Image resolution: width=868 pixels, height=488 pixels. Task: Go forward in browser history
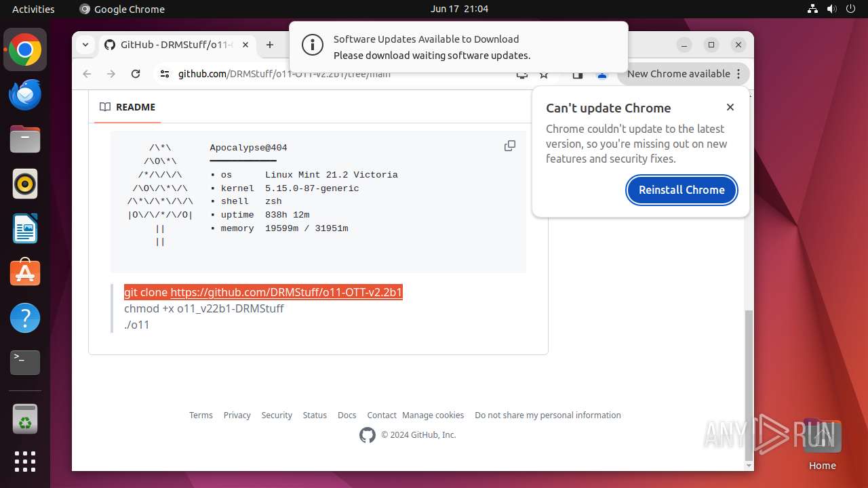click(x=111, y=74)
